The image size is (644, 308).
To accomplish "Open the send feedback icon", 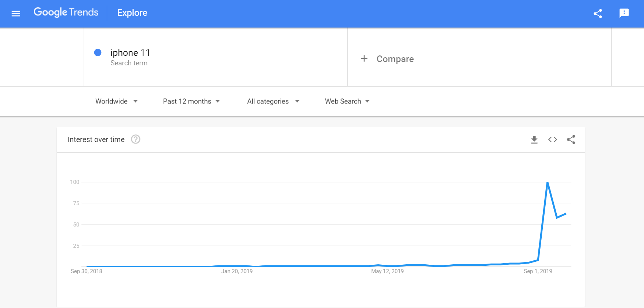I will pyautogui.click(x=624, y=13).
